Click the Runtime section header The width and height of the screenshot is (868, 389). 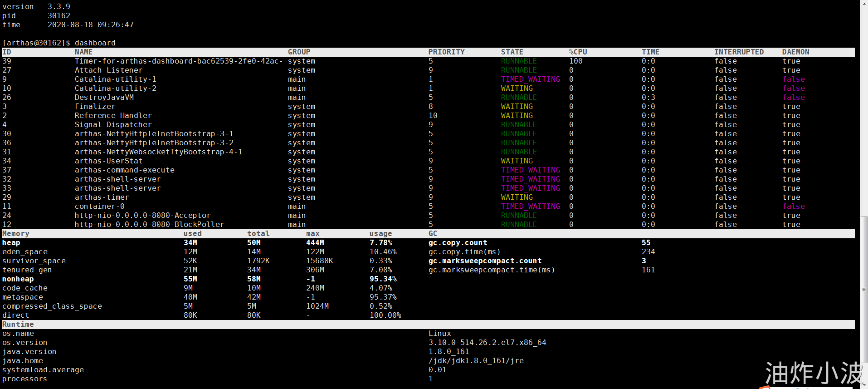(18, 325)
